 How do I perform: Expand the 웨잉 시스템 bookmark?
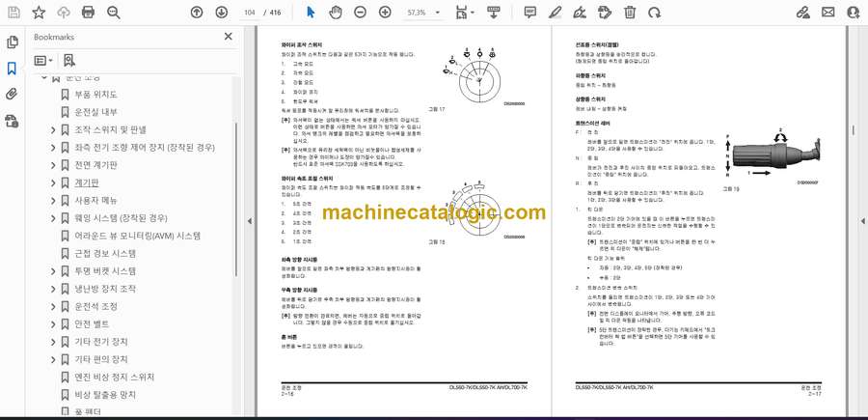tap(53, 218)
